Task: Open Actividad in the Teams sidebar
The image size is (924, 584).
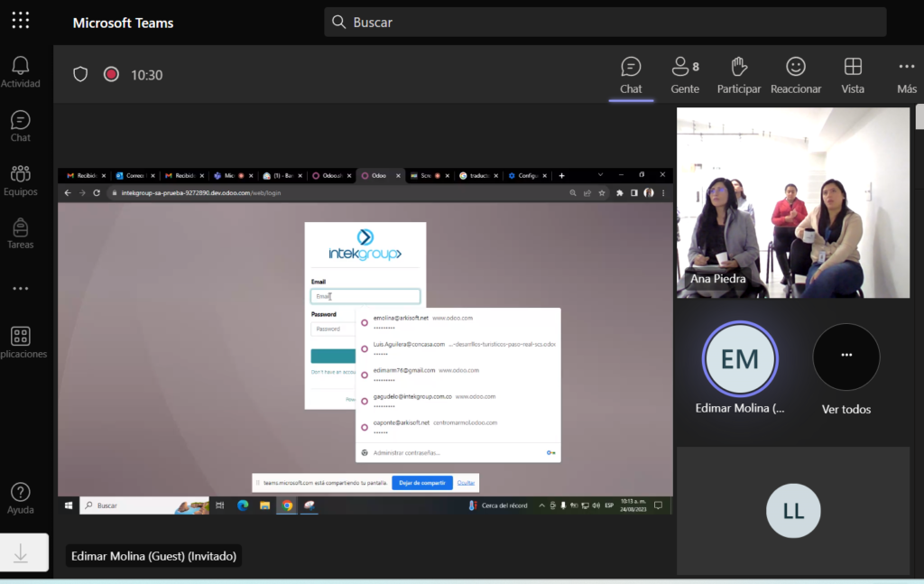Action: pos(21,72)
